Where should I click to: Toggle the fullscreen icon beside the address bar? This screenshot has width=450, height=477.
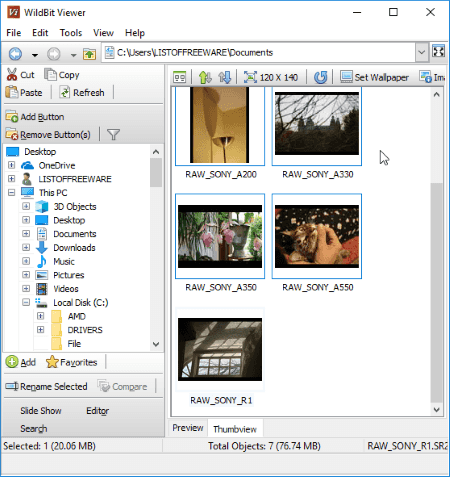(x=438, y=51)
